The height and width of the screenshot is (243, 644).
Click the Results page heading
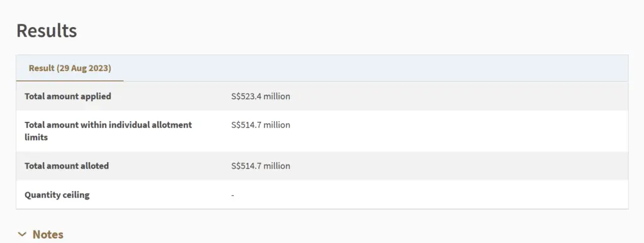(x=47, y=31)
